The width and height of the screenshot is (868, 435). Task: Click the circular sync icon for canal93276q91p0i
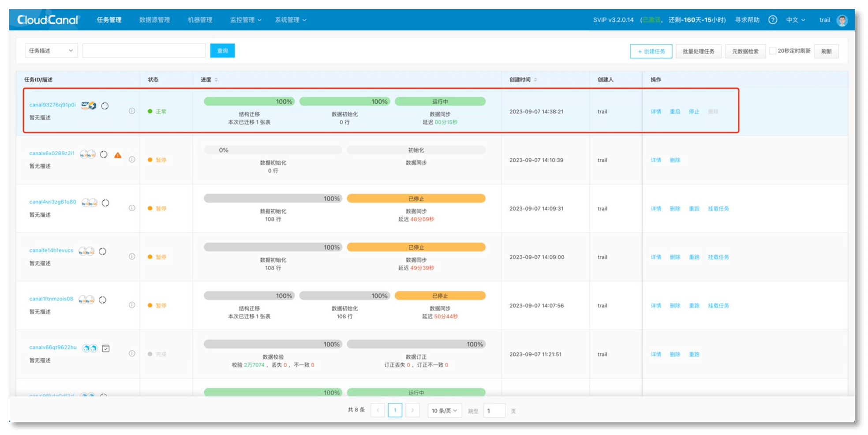coord(105,106)
